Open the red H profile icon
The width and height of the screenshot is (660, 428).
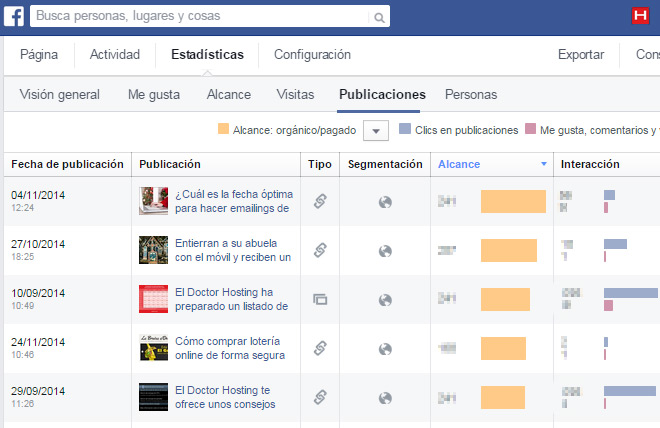coord(640,16)
